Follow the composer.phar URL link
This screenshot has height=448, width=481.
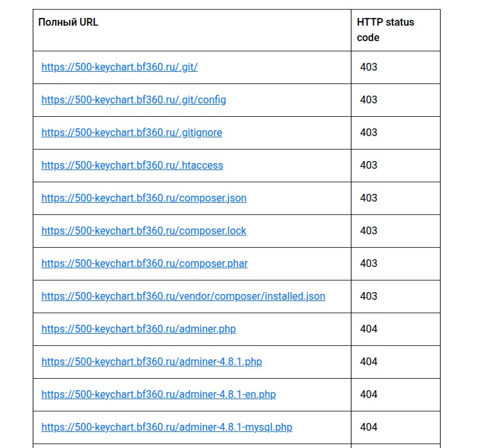click(144, 263)
